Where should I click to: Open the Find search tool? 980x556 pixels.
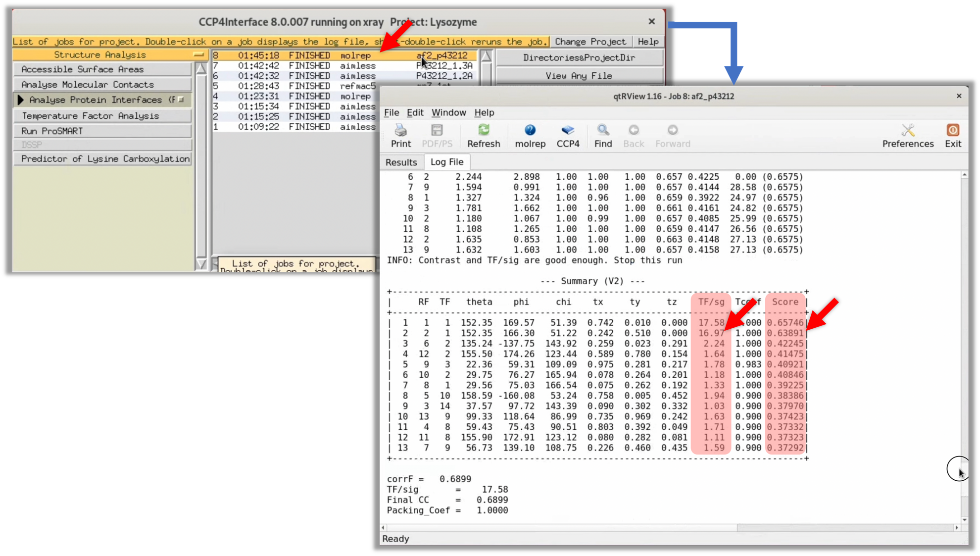click(603, 135)
